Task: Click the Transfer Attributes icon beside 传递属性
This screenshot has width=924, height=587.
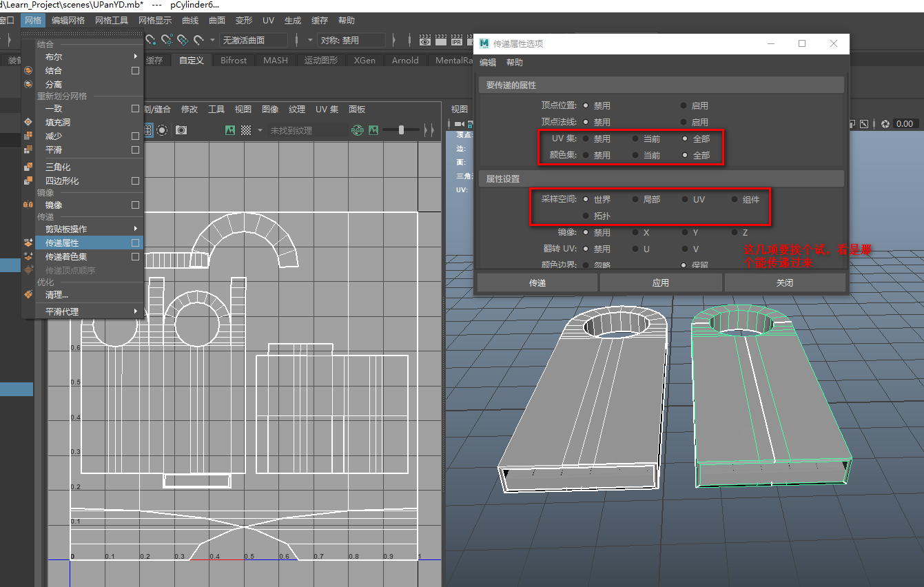Action: [x=28, y=243]
